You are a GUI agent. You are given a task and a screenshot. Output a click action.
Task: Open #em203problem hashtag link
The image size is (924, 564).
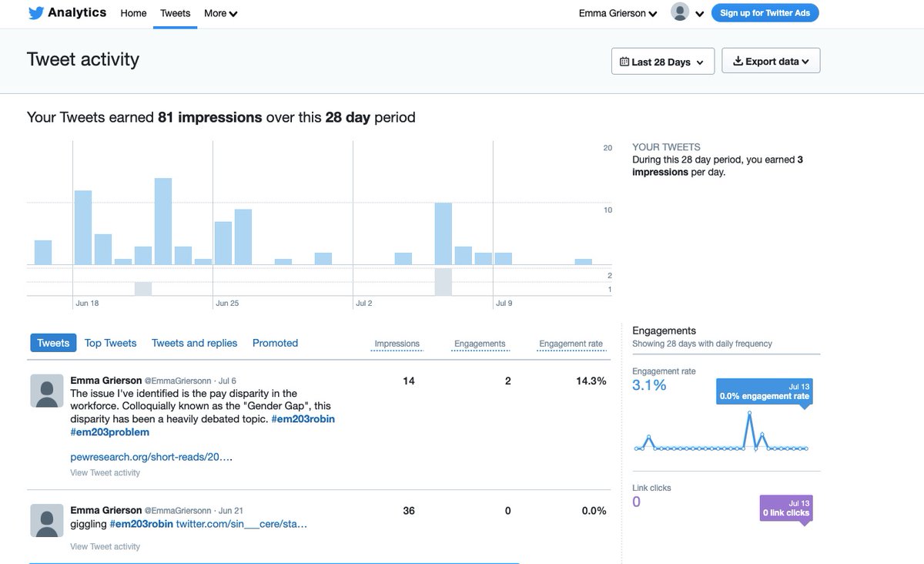[x=109, y=433]
